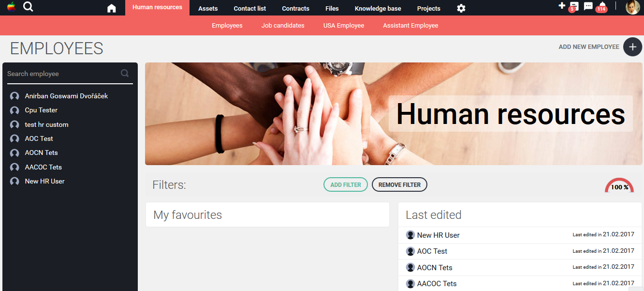Click sidebar avatar icon beside AACOC Tets
644x291 pixels.
tap(15, 168)
